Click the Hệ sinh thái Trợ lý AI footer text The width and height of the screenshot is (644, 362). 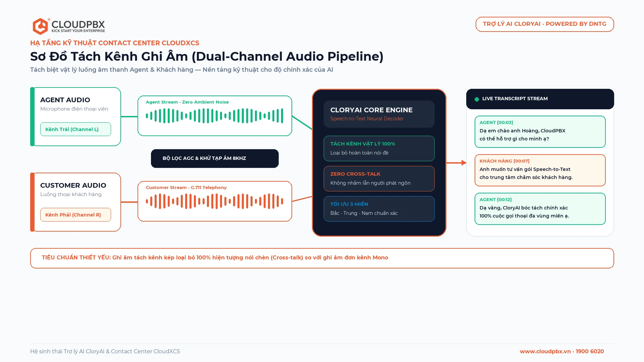[x=105, y=351]
